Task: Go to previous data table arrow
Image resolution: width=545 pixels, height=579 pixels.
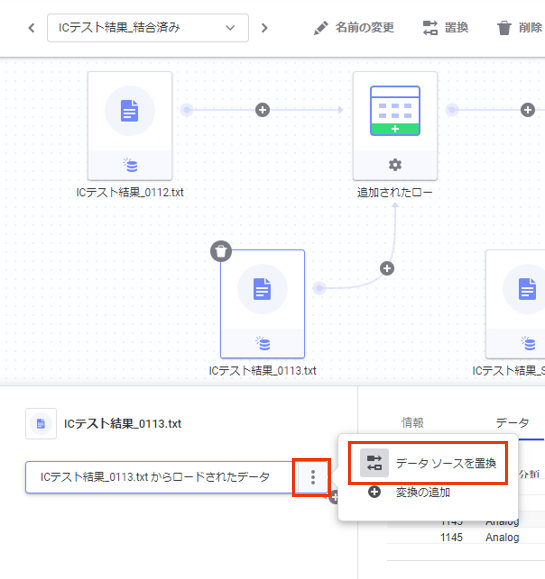Action: [32, 28]
